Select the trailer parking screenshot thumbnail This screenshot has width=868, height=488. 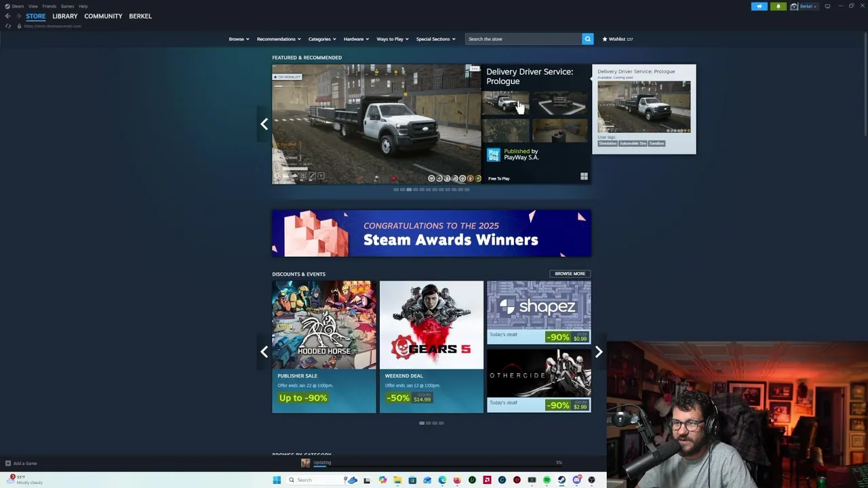point(560,103)
